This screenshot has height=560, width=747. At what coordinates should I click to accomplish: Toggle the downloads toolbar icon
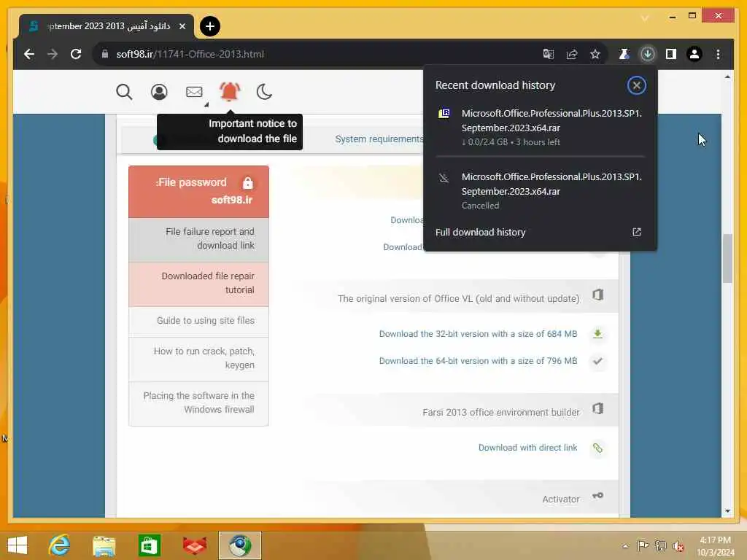tap(648, 54)
